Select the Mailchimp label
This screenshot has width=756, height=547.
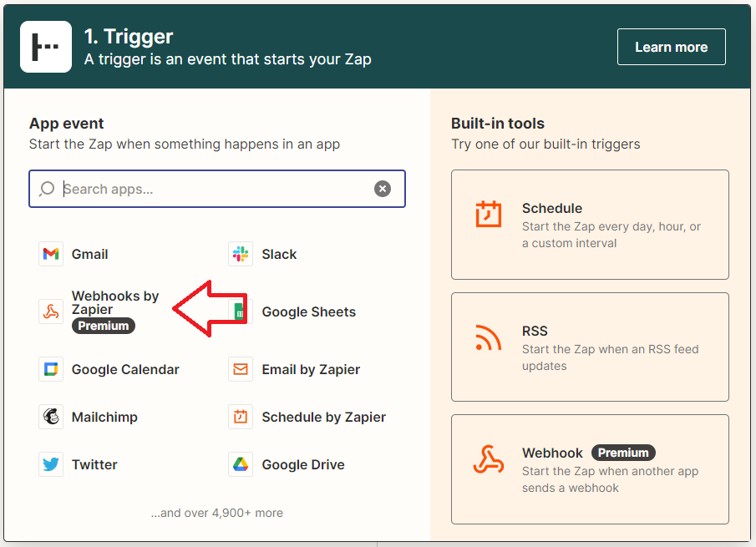[104, 417]
